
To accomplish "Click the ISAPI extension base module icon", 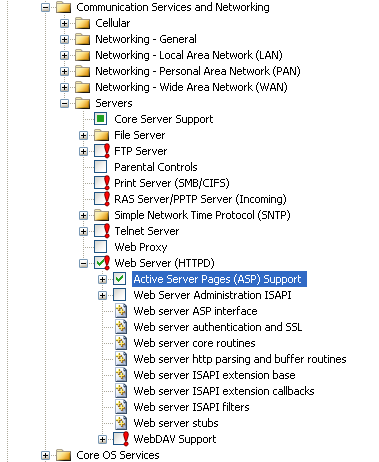I will coord(121,375).
